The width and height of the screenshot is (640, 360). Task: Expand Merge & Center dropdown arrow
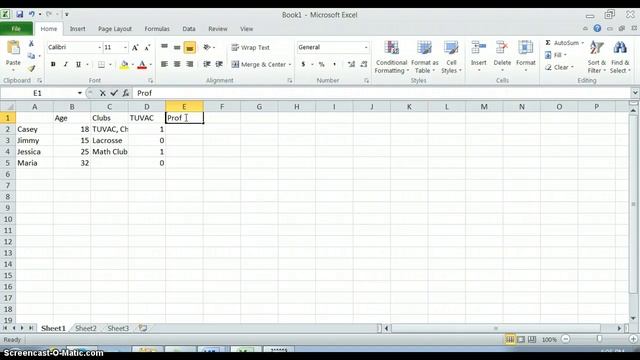[290, 64]
